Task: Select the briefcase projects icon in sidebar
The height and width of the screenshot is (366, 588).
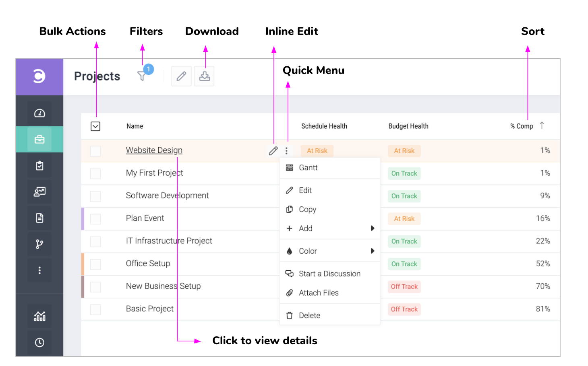Action: tap(39, 140)
